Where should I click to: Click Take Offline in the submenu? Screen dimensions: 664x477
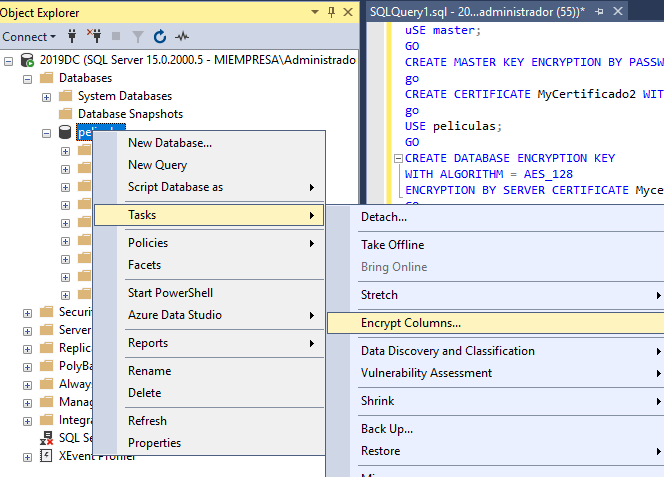point(392,245)
